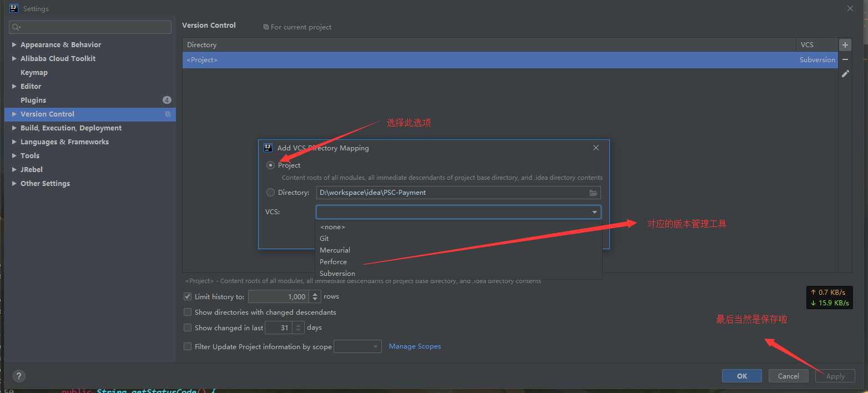Click the Subversion cell in Project row

pyautogui.click(x=817, y=60)
